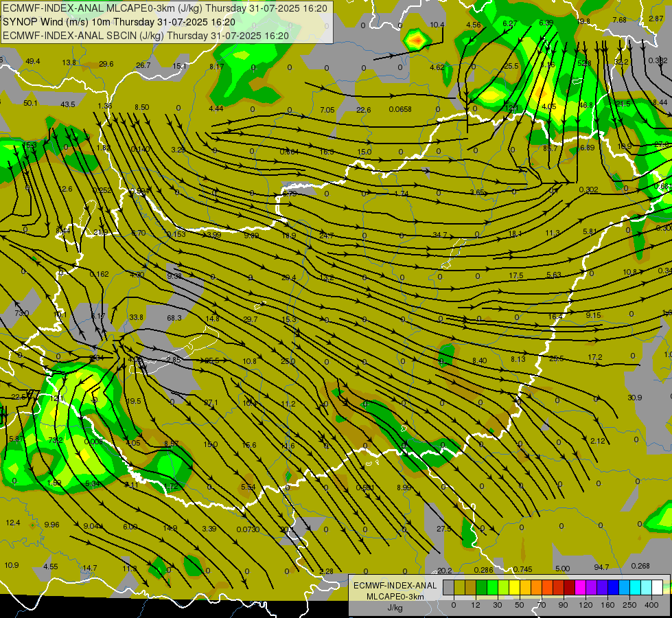Viewport: 672px width, 618px height.
Task: Click the '85.7' data value
Action: 550,148
